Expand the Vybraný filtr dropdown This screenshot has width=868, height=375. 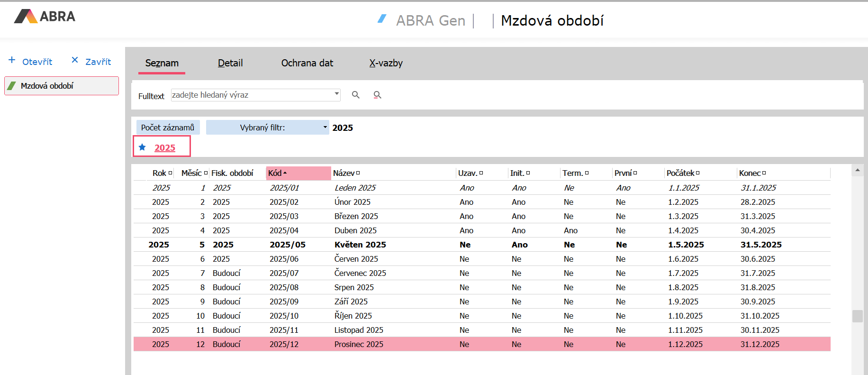[x=325, y=127]
